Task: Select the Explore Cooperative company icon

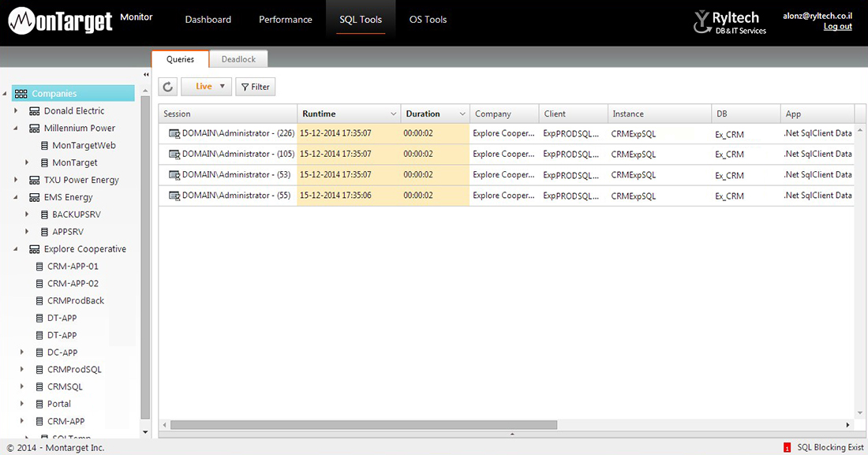Action: [34, 249]
